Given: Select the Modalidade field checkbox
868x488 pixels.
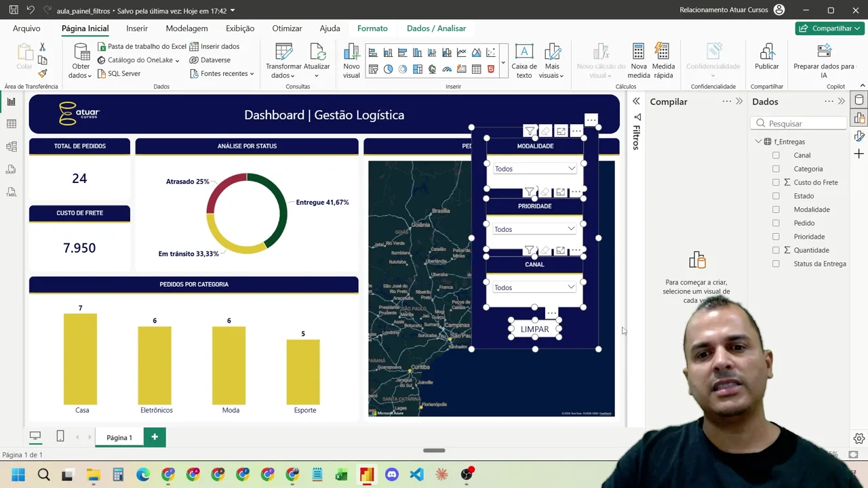Looking at the screenshot, I should pos(776,209).
